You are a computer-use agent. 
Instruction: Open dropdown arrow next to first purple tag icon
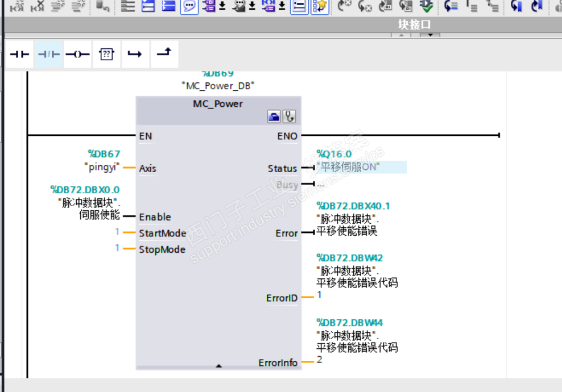(x=222, y=6)
